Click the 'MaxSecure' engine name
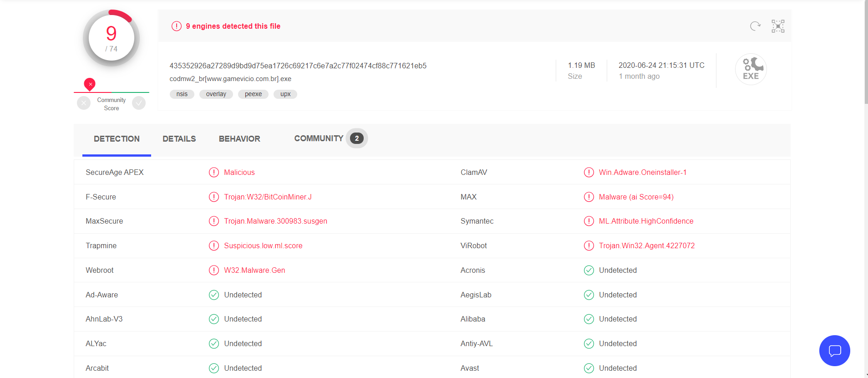This screenshot has width=868, height=378. [x=104, y=221]
